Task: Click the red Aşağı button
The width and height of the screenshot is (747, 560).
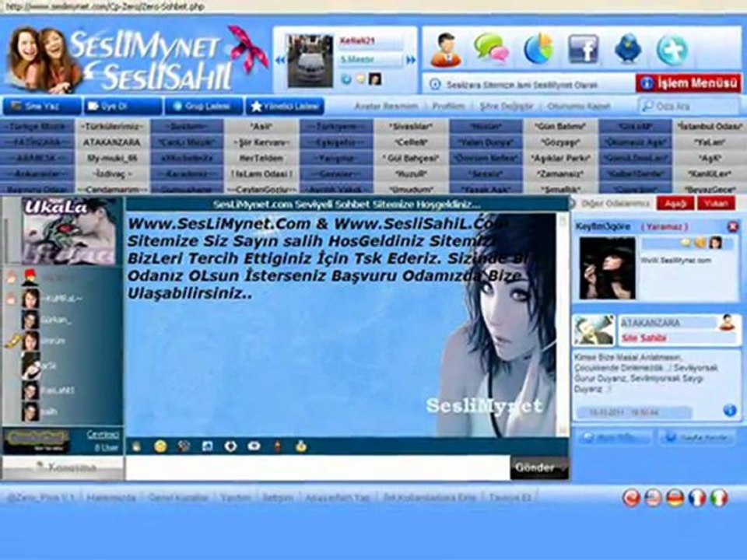Action: pyautogui.click(x=675, y=203)
